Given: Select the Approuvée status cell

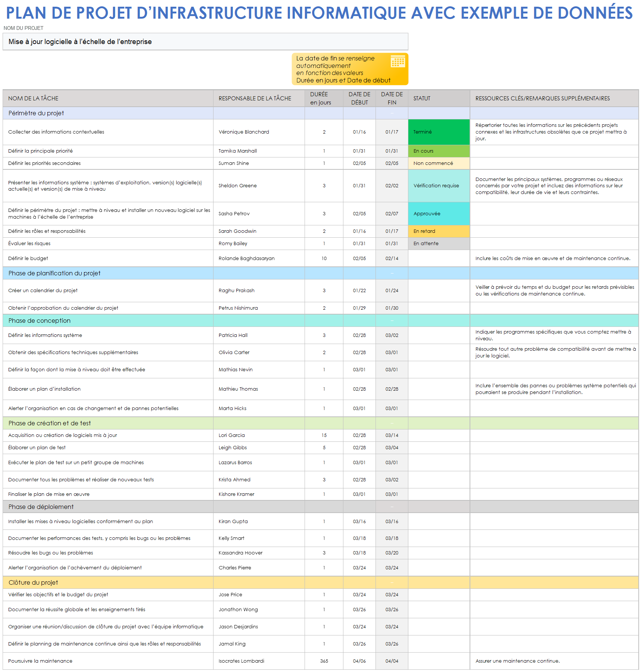Looking at the screenshot, I should (439, 214).
